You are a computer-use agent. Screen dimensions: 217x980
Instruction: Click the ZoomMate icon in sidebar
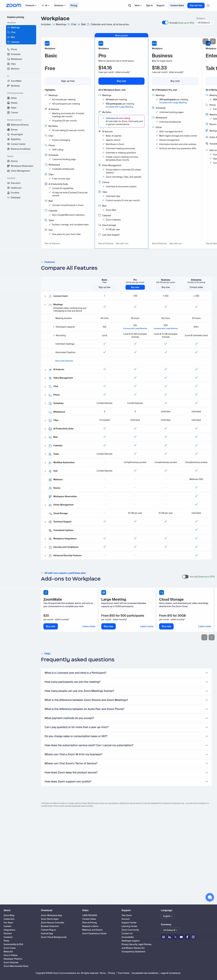pos(8,81)
